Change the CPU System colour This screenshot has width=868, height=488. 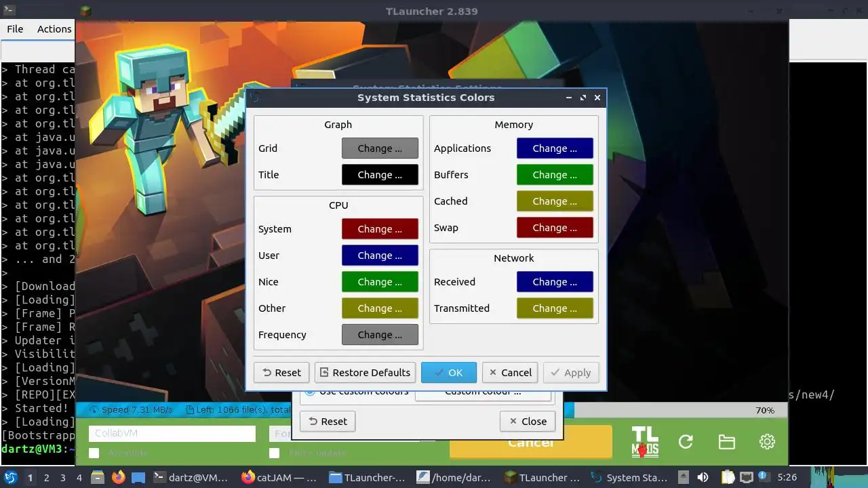[380, 229]
